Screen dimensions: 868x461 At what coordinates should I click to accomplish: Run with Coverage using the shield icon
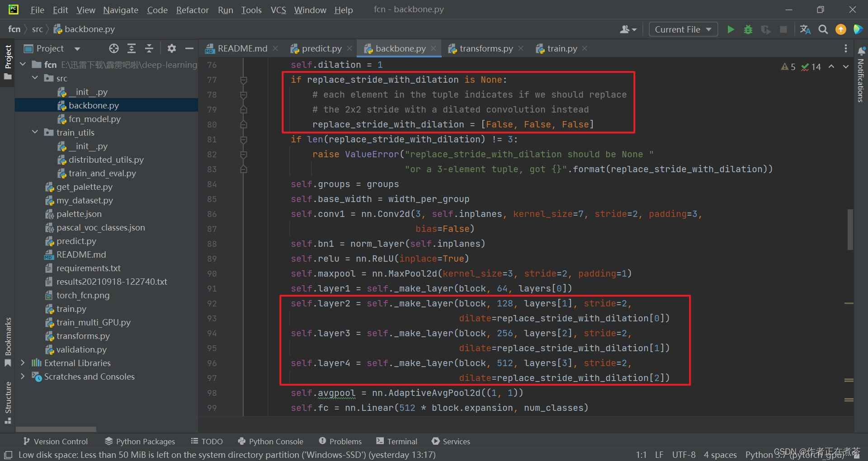[766, 29]
